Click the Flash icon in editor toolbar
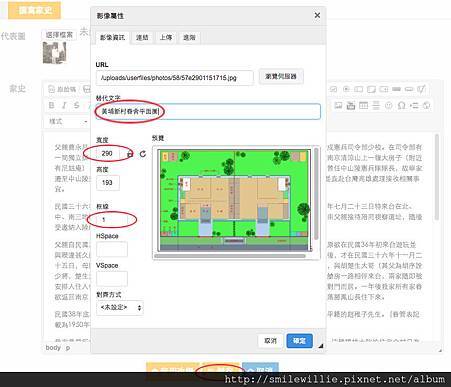The height and width of the screenshot is (387, 451). [351, 106]
